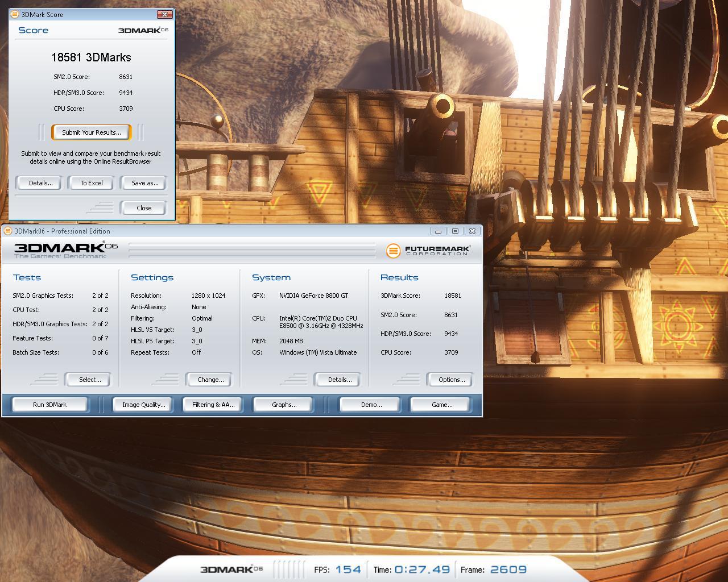Click the System section heading
The height and width of the screenshot is (582, 728).
[x=271, y=277]
